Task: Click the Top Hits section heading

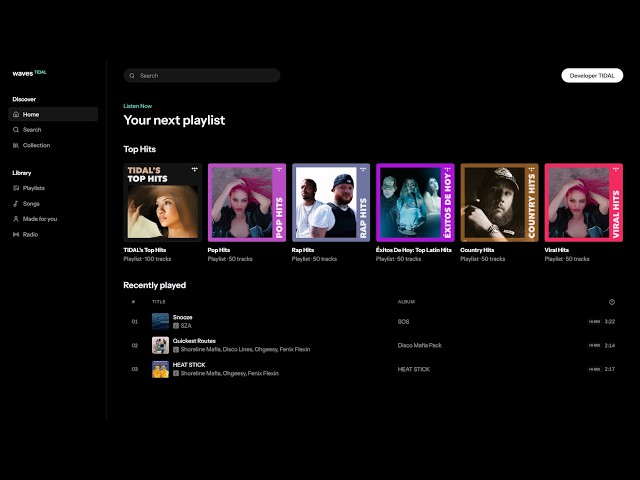Action: coord(140,149)
